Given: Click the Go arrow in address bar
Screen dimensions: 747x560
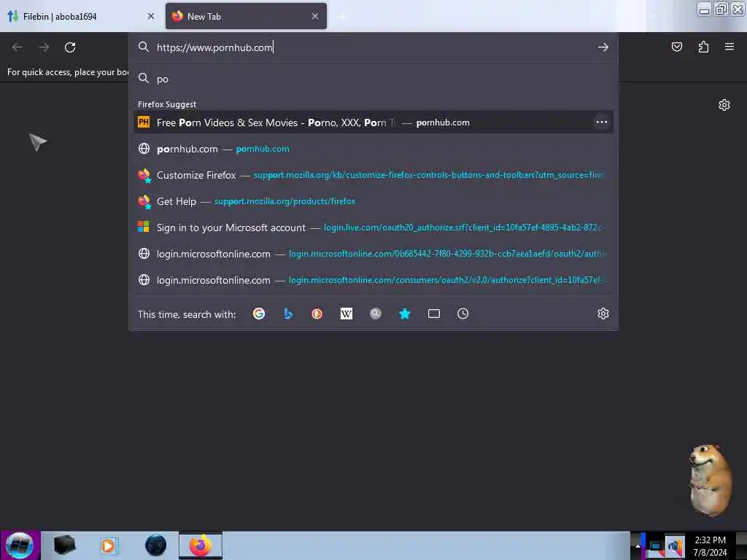Looking at the screenshot, I should (x=603, y=47).
